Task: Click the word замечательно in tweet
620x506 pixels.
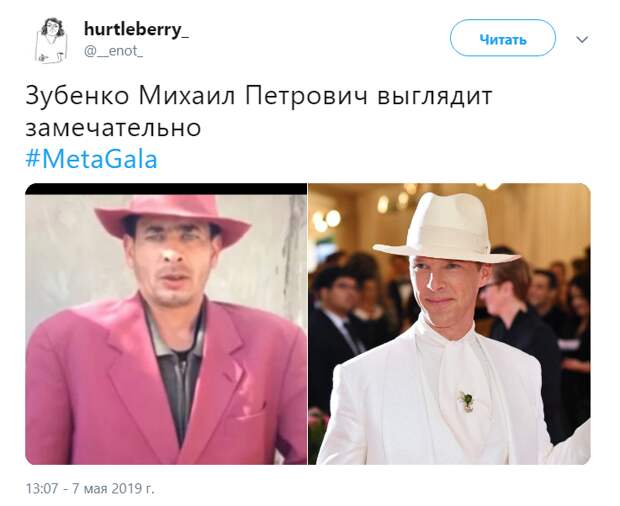Action: pyautogui.click(x=113, y=128)
